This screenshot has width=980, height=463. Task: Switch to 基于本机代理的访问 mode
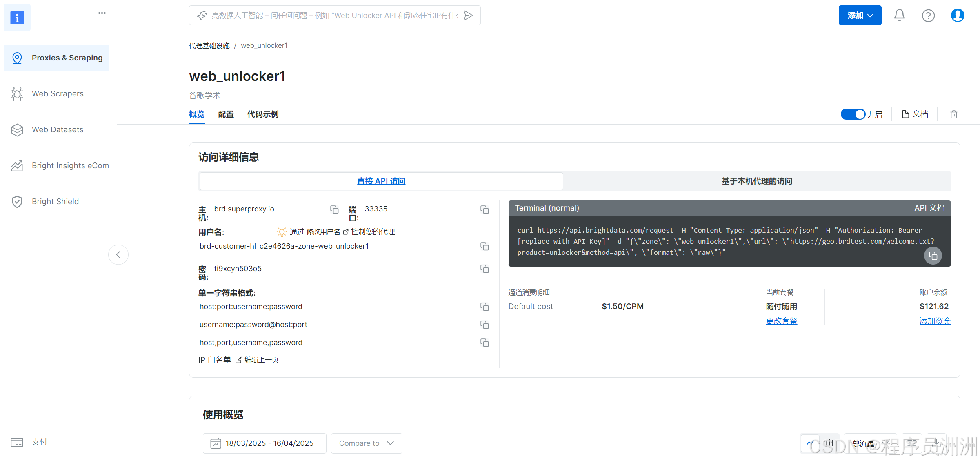point(757,181)
